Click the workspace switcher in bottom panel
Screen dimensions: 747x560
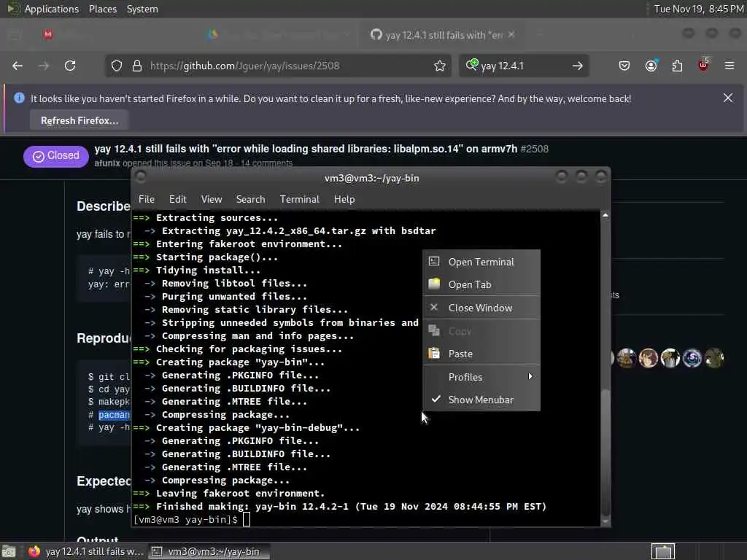(662, 551)
